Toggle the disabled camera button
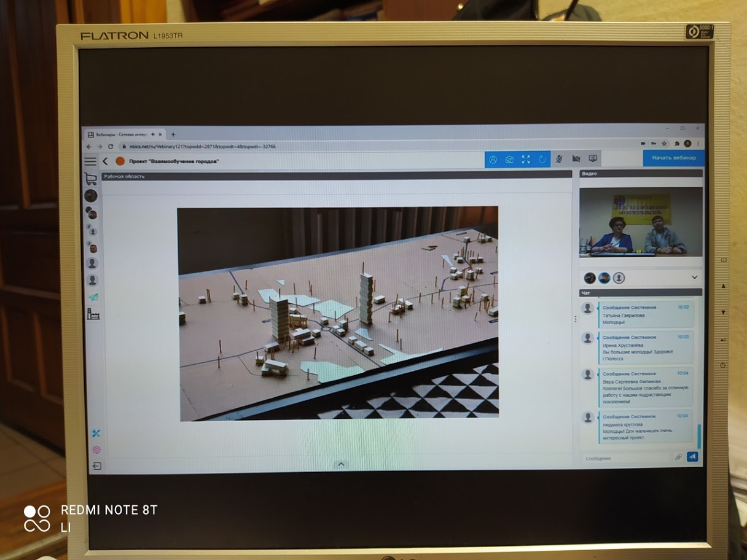The width and height of the screenshot is (747, 560). click(x=576, y=158)
